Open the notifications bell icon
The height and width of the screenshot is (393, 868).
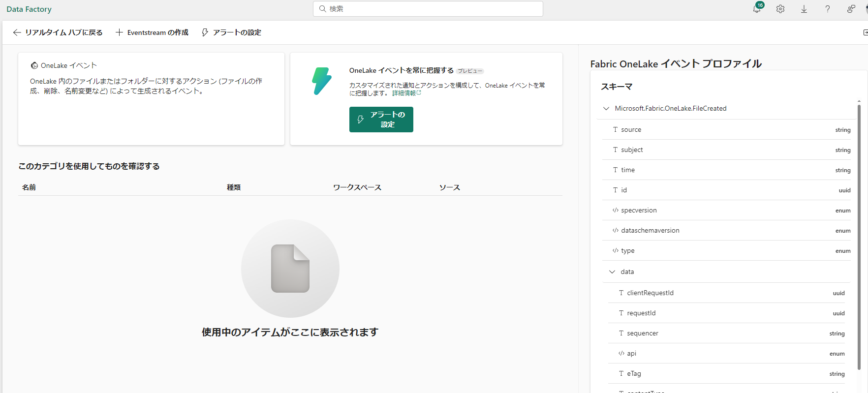click(x=757, y=9)
